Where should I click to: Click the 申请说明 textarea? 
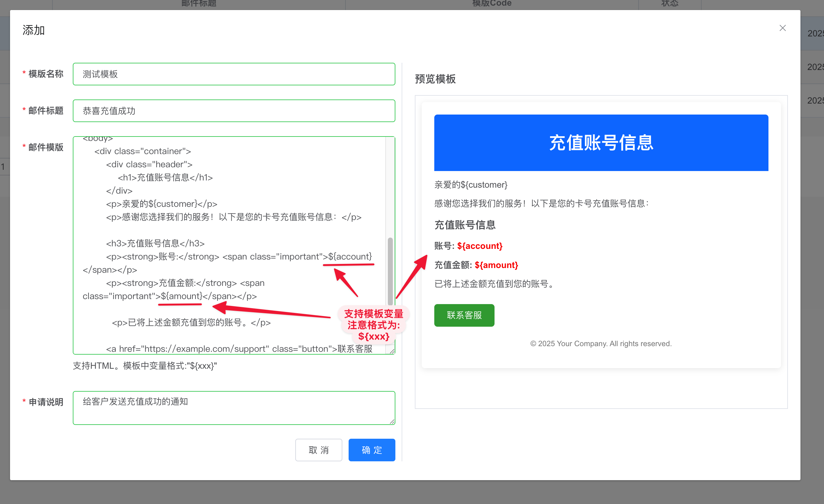coord(234,408)
